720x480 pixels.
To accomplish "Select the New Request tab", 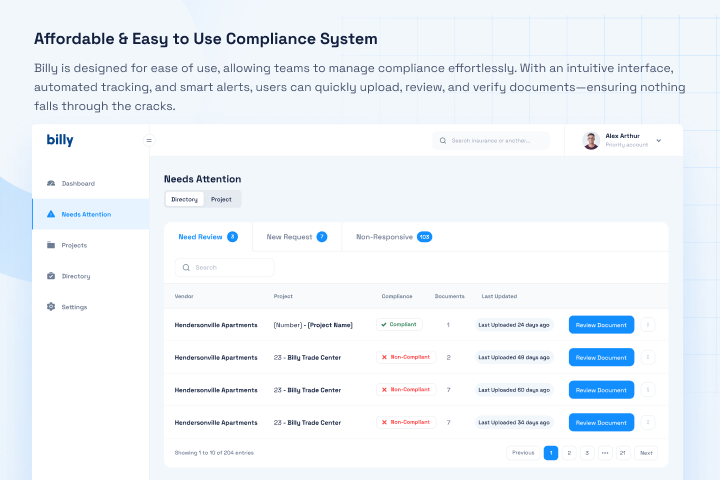I will point(297,237).
